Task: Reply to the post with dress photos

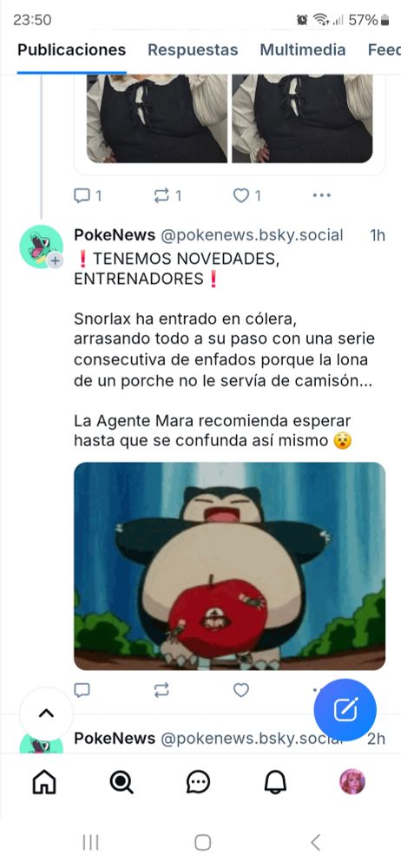Action: tap(88, 195)
